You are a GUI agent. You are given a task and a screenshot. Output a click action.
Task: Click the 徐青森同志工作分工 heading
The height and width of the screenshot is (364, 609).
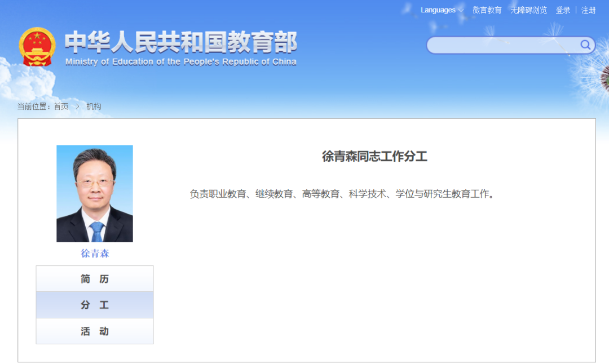click(374, 157)
